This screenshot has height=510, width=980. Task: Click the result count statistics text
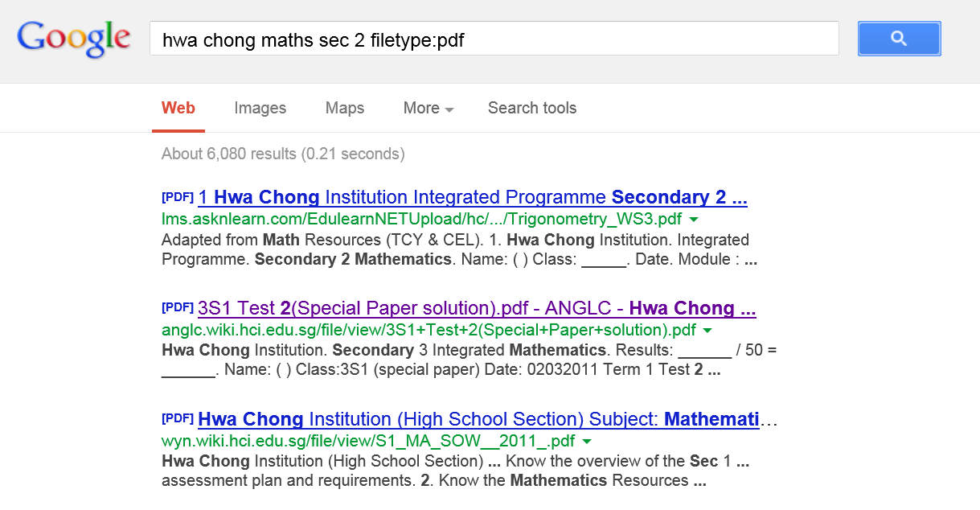click(283, 154)
